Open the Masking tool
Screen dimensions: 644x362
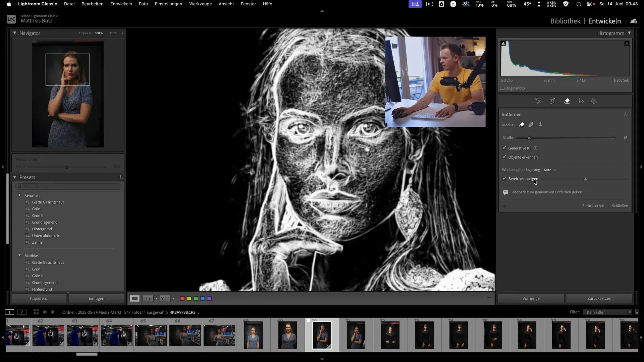[594, 101]
